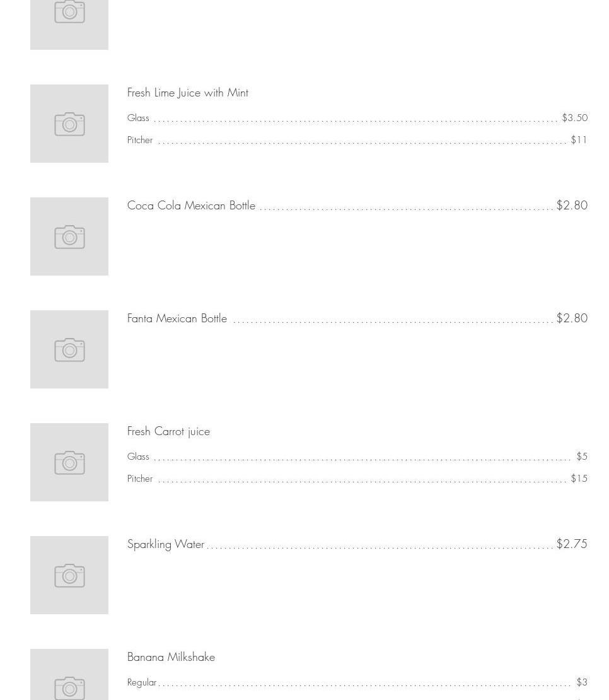Open the Banana Milkshake item title
609x700 pixels.
171,657
